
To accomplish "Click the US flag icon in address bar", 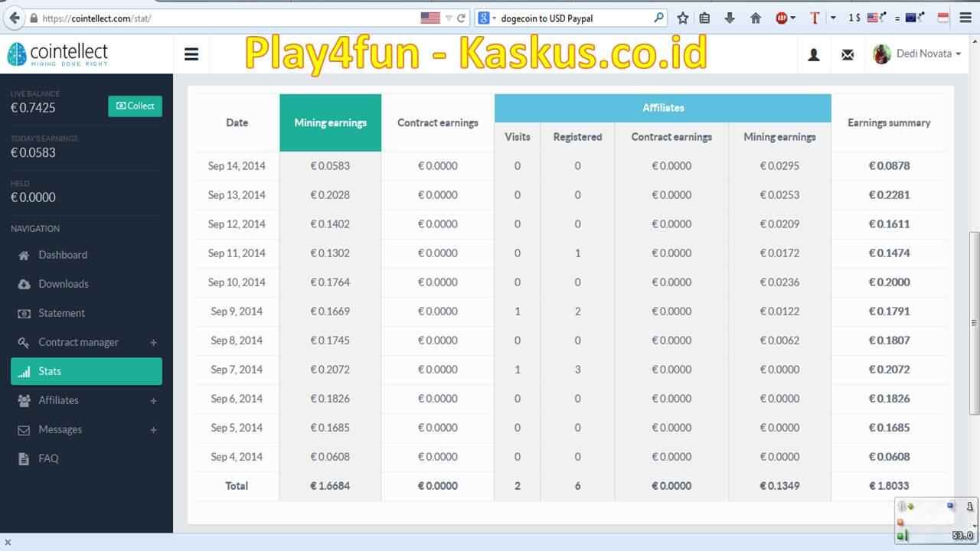I will click(x=430, y=18).
